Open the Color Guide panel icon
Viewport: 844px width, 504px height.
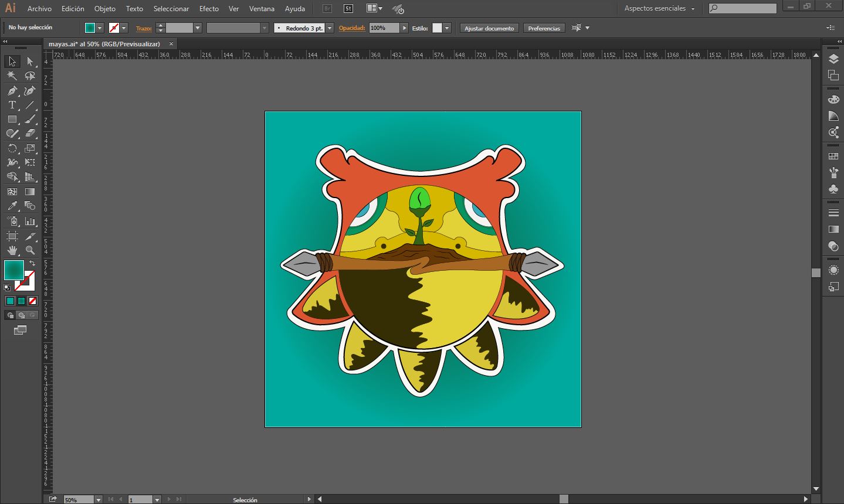[833, 116]
